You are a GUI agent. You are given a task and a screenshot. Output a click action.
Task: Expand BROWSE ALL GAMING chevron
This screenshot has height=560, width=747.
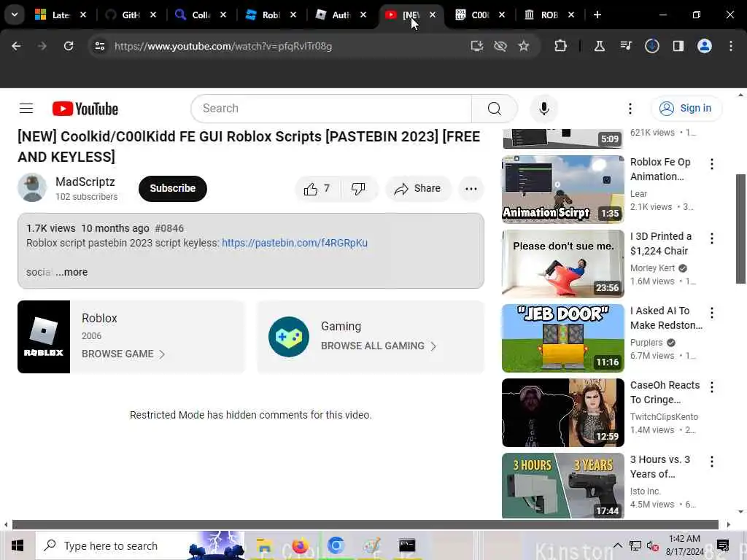433,346
